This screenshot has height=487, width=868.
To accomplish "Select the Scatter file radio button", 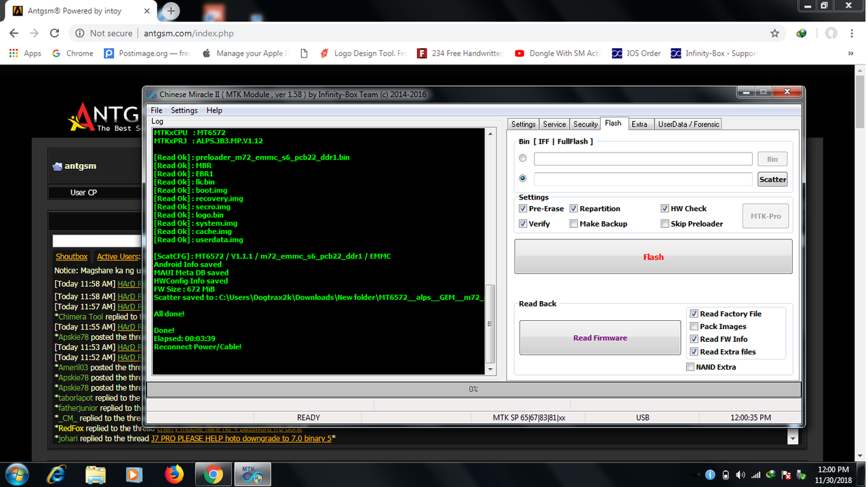I will pos(522,178).
